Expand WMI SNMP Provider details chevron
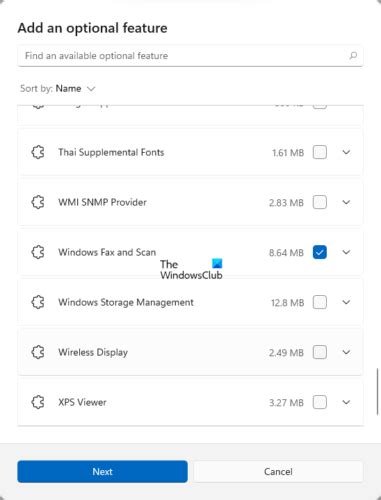Image resolution: width=381 pixels, height=500 pixels. click(346, 202)
